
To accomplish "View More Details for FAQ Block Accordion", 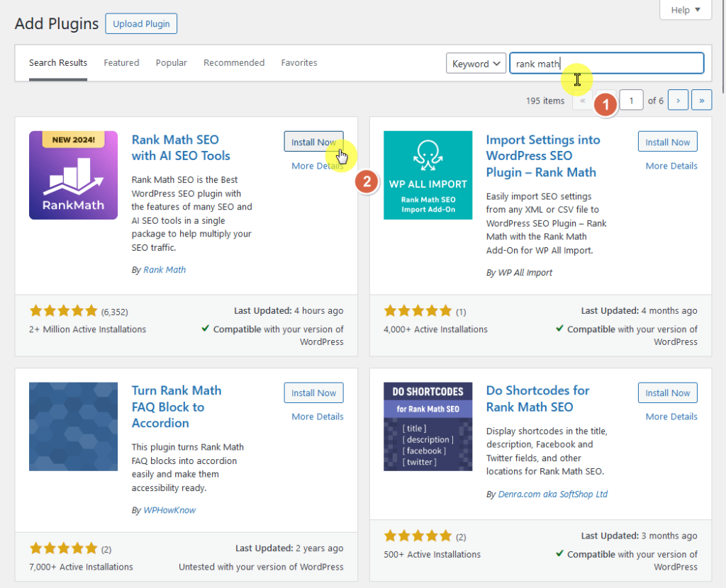I will [317, 417].
